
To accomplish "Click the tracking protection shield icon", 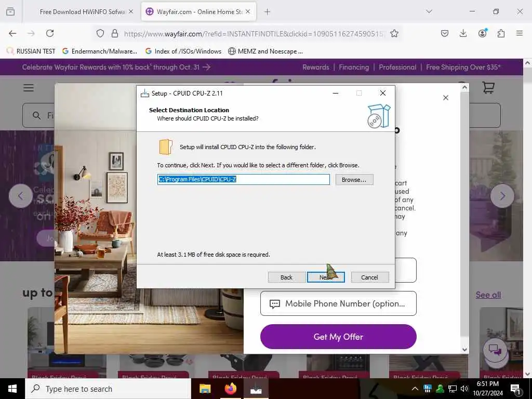I will tap(100, 33).
